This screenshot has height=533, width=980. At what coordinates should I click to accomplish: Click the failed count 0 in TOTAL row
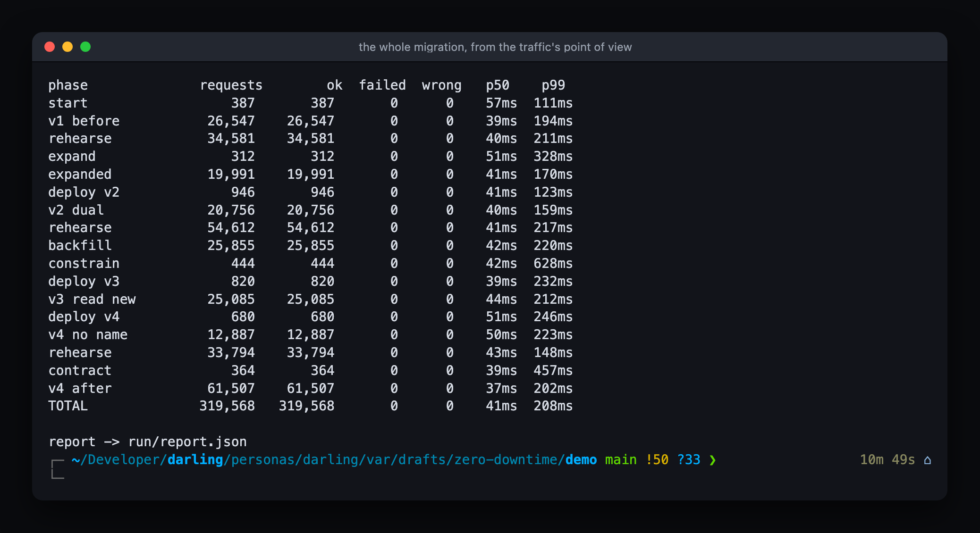pos(394,406)
